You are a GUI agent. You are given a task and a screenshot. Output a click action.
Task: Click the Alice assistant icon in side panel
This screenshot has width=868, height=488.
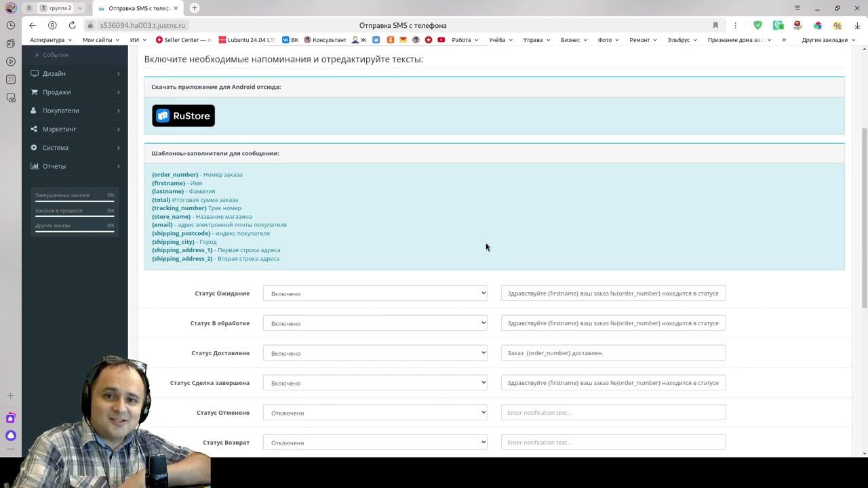pos(11,436)
